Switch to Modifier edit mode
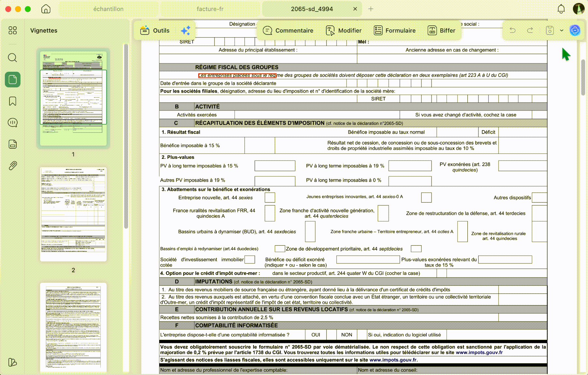 pyautogui.click(x=344, y=31)
